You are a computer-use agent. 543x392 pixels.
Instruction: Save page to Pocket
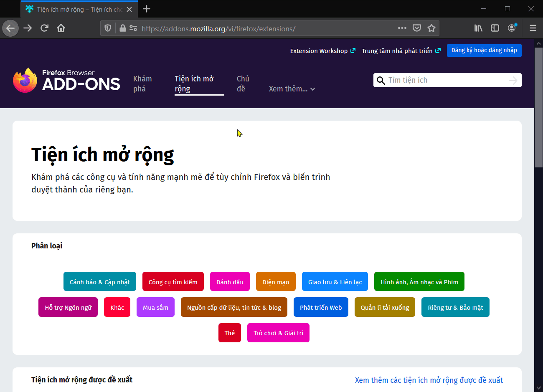click(x=417, y=28)
